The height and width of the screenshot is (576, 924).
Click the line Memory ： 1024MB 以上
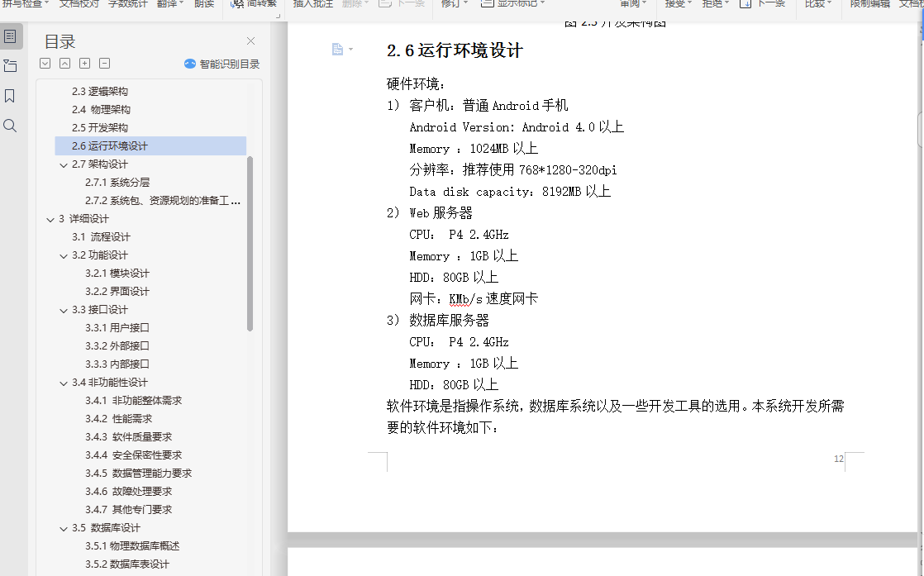(x=474, y=149)
